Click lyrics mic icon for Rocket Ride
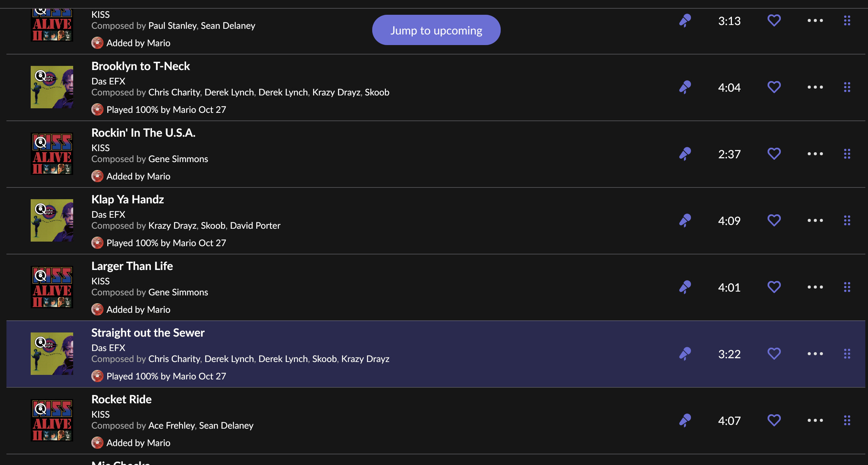868x465 pixels. pyautogui.click(x=685, y=421)
